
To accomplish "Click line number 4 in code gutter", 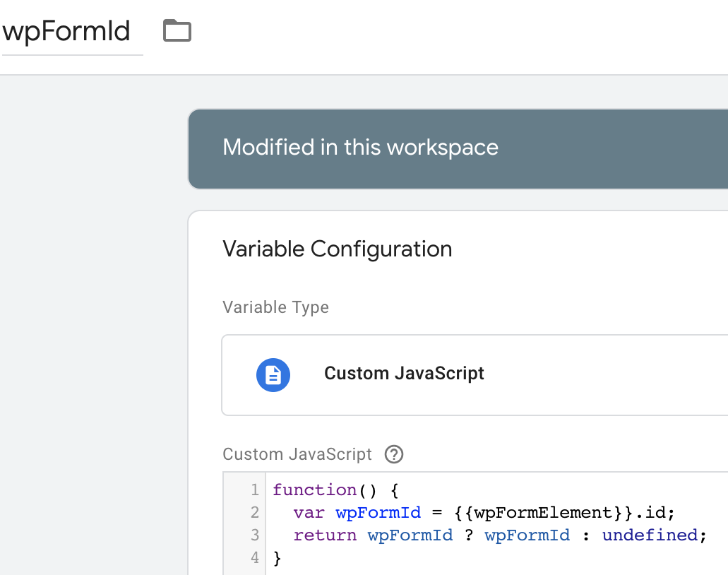I will point(254,558).
